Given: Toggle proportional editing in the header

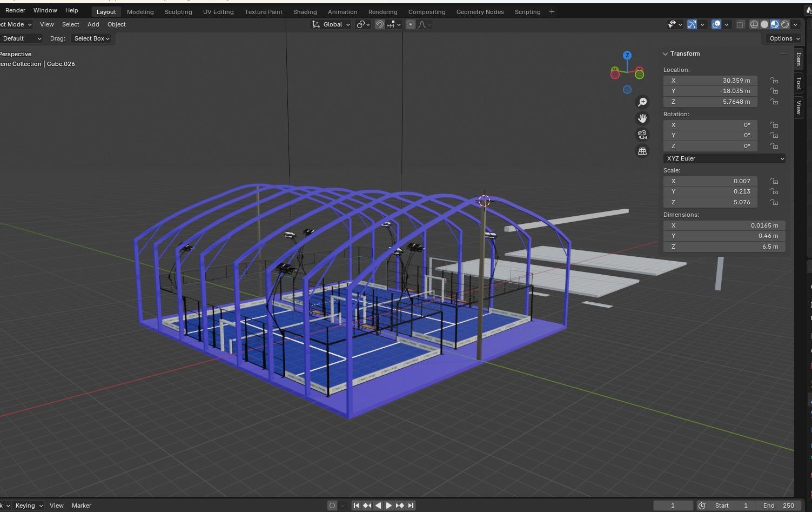Looking at the screenshot, I should tap(411, 24).
